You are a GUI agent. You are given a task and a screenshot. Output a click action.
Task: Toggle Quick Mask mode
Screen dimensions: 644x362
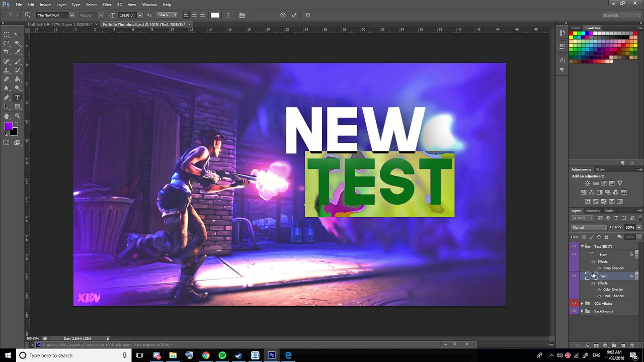point(7,143)
